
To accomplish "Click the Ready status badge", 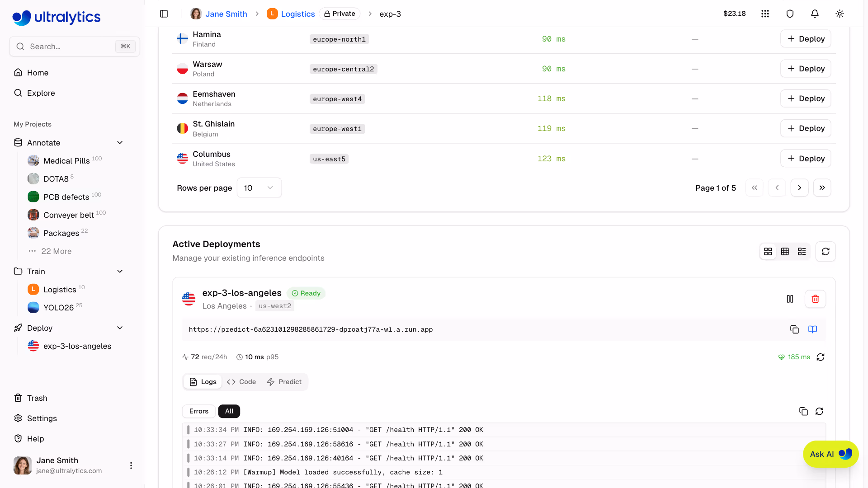I will [x=306, y=293].
